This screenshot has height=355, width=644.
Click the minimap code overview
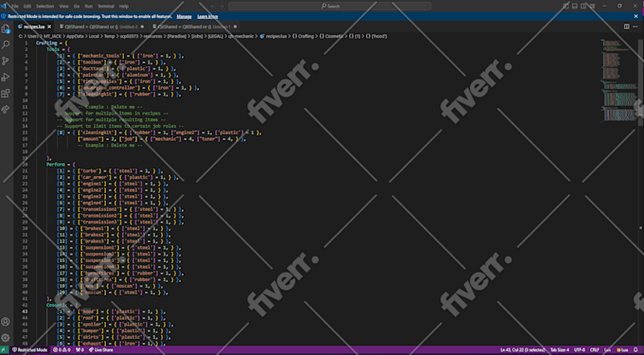(x=618, y=80)
